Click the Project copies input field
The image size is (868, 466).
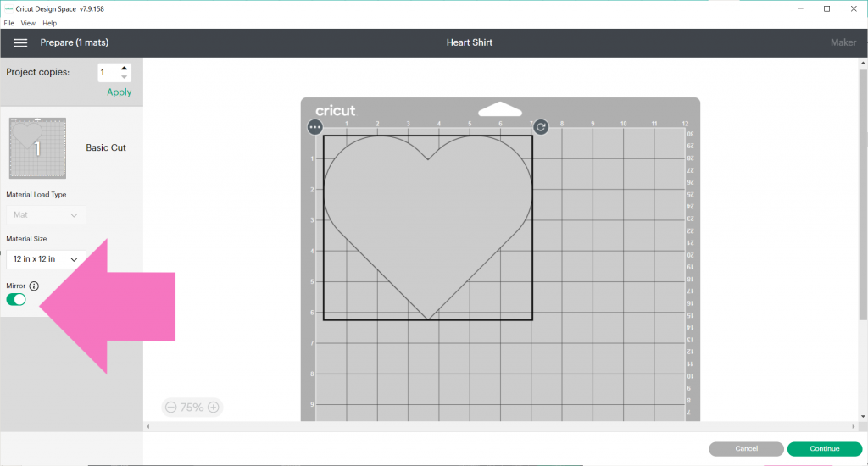pos(108,73)
